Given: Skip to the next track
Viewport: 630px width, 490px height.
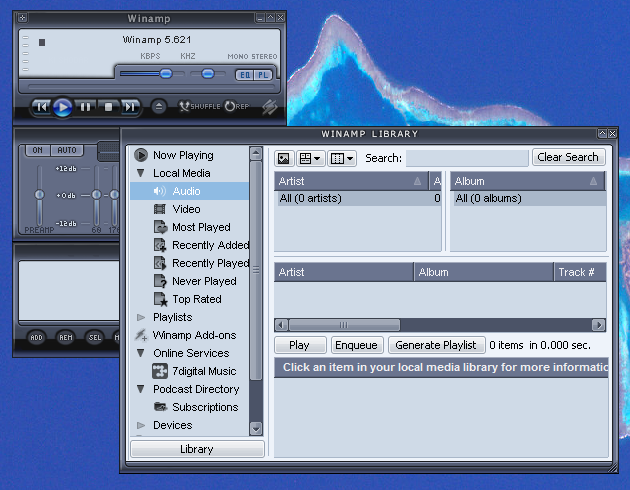Looking at the screenshot, I should point(130,107).
